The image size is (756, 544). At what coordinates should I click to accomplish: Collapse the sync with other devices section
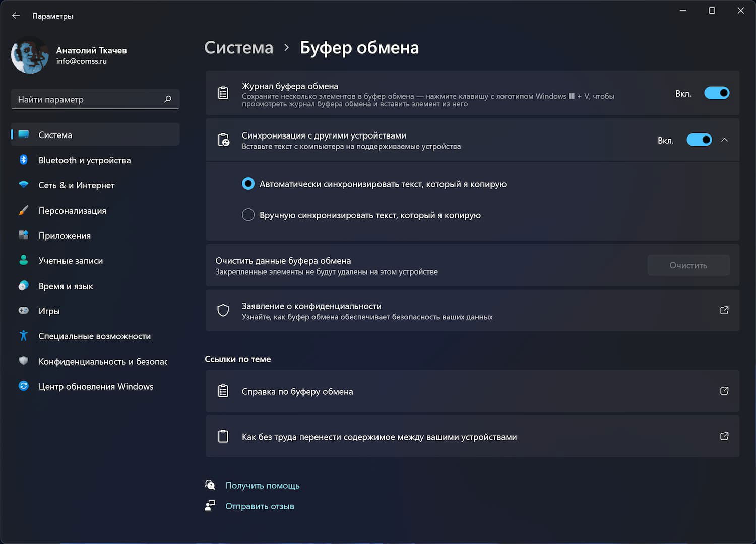tap(725, 140)
